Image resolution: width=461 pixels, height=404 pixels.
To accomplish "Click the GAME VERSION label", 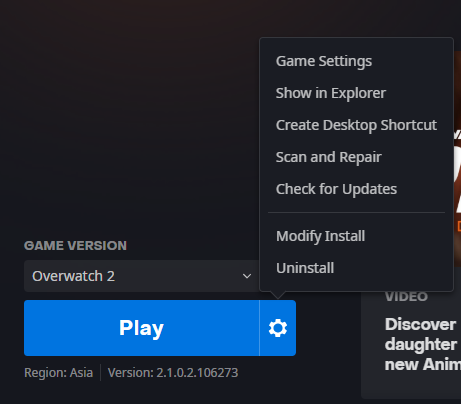I will (75, 246).
